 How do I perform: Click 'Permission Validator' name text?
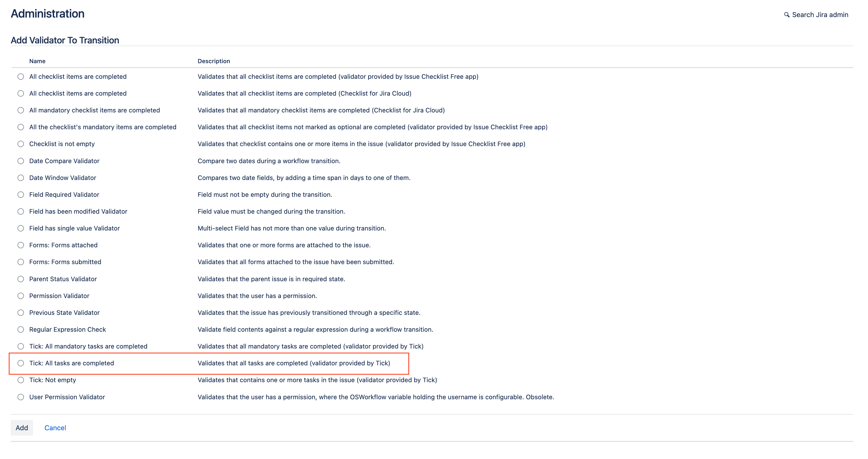coord(59,296)
